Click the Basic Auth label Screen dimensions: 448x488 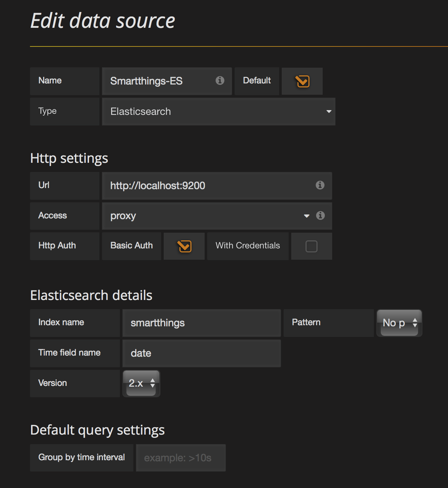pyautogui.click(x=132, y=245)
